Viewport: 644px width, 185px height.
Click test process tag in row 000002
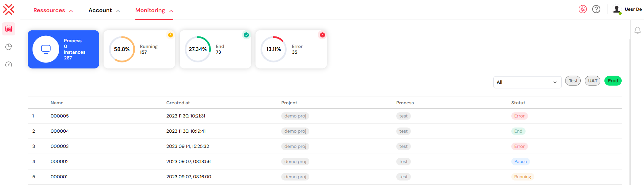[x=403, y=161]
